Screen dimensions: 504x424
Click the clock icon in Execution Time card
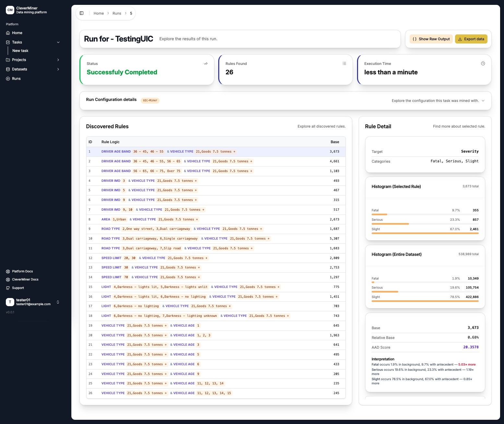pos(483,64)
